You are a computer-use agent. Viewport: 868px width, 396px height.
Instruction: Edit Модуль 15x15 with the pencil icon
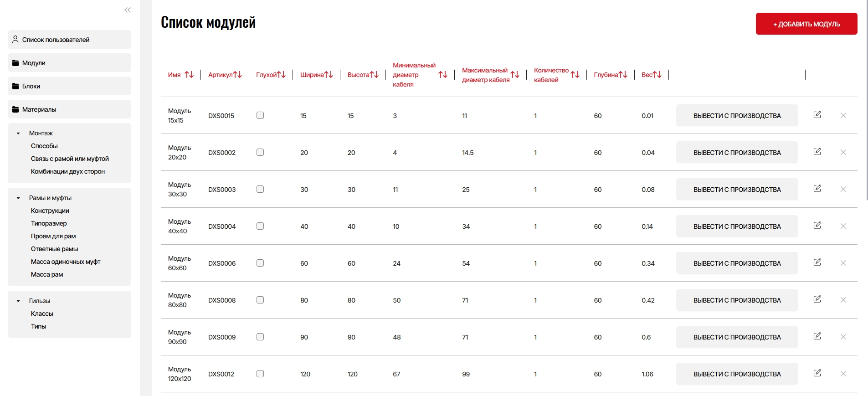coord(817,115)
